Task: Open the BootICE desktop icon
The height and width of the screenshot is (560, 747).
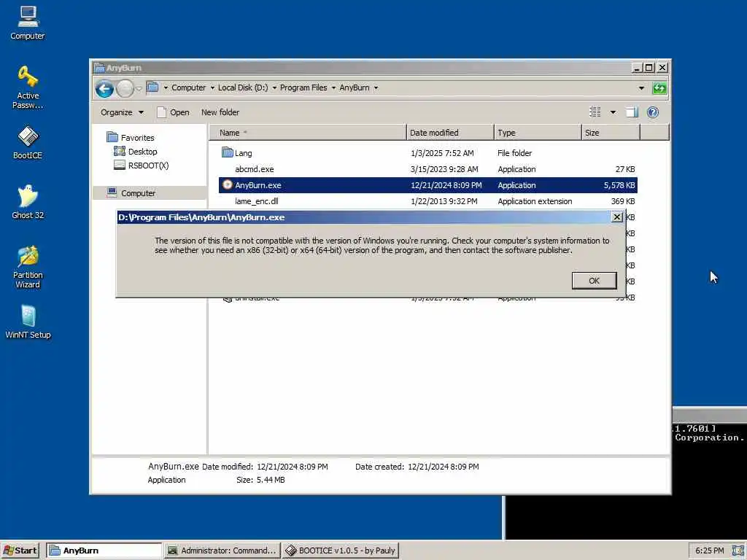Action: click(x=28, y=143)
